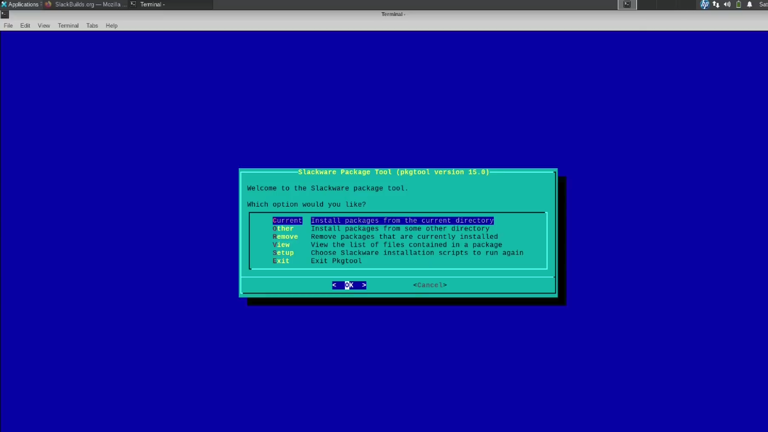The image size is (768, 432).
Task: Open the View menu
Action: (x=44, y=25)
